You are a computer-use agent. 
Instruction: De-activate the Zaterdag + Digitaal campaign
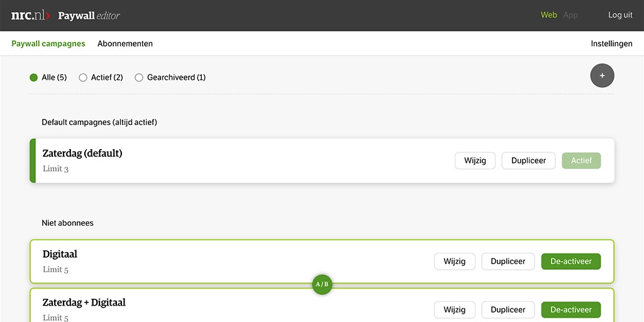(x=570, y=309)
